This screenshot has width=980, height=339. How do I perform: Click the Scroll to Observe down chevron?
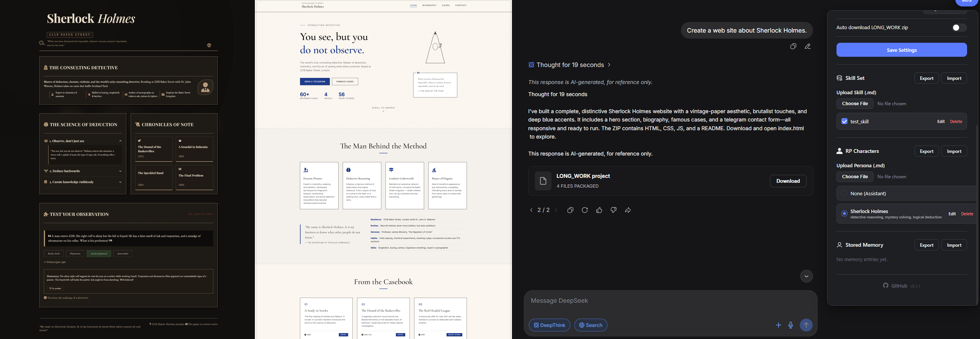coord(383,111)
